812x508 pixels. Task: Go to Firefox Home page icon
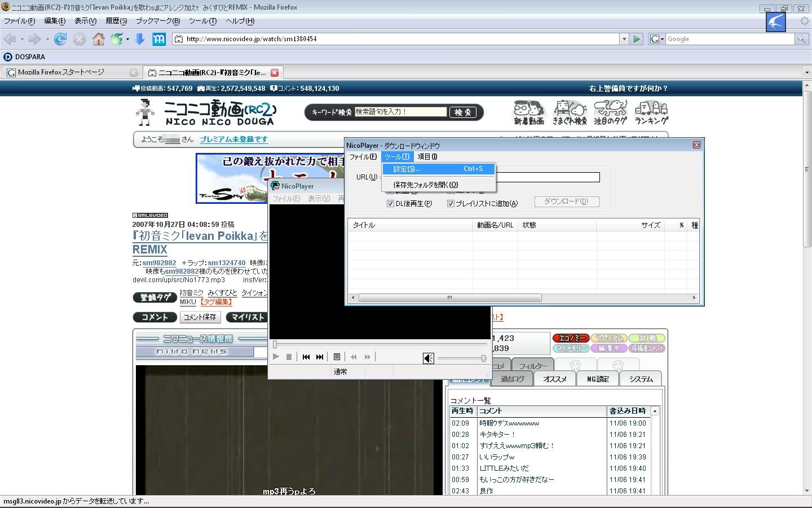[99, 39]
